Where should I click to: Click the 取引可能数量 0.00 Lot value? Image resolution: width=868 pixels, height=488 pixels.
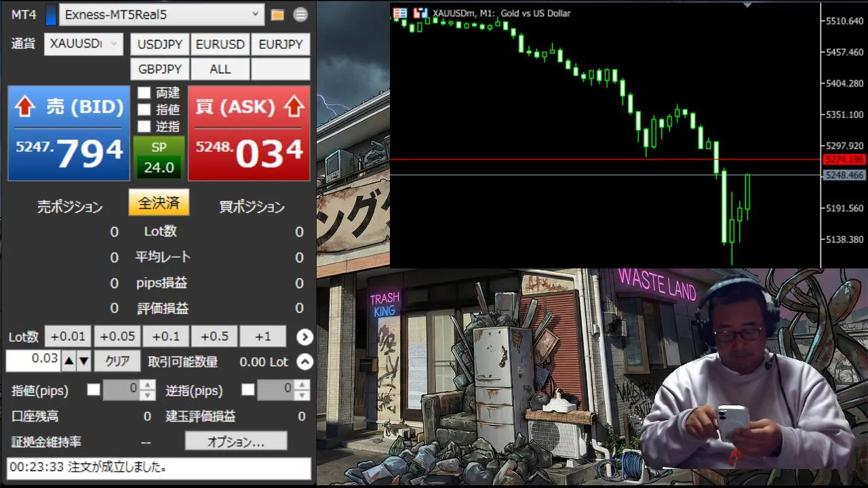point(264,362)
